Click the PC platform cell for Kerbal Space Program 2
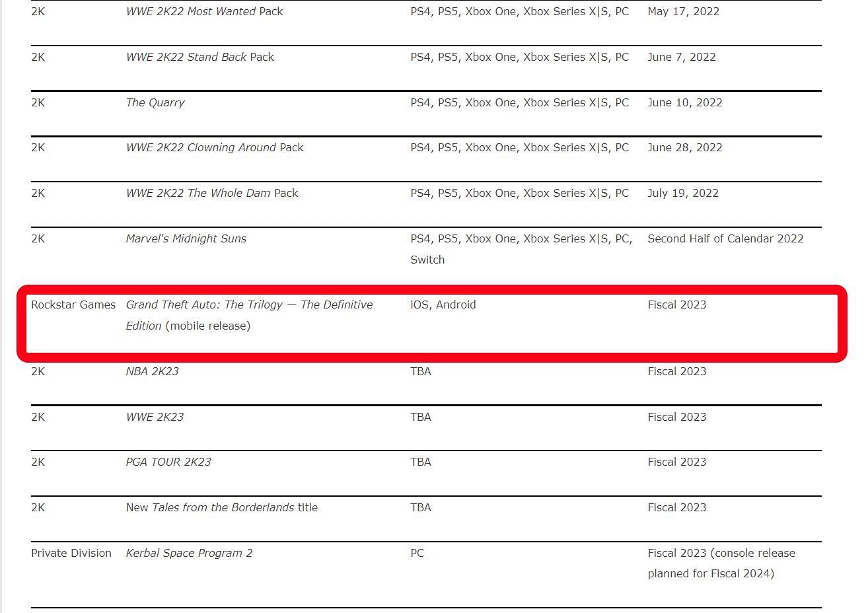Viewport: 868px width, 613px height. 417,553
